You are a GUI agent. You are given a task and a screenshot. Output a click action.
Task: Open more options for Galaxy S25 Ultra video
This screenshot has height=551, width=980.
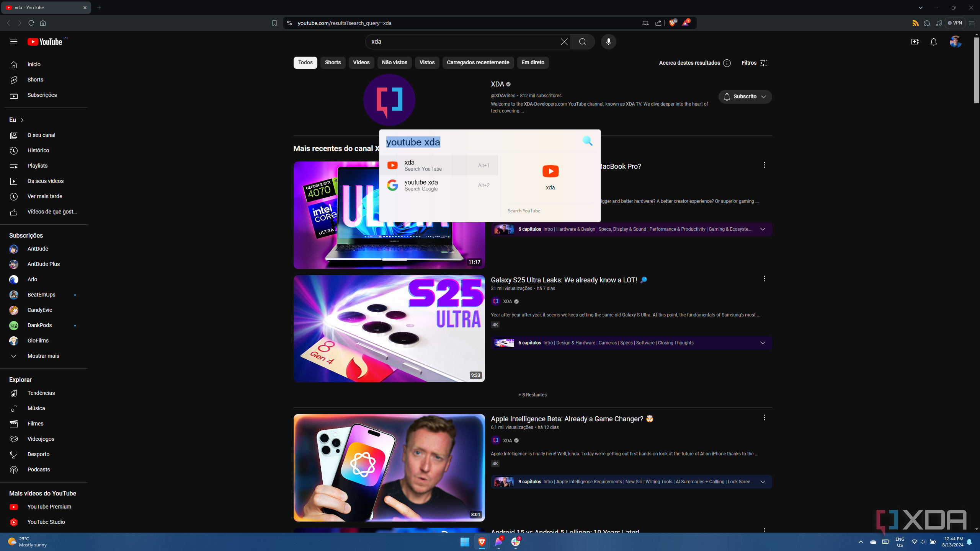pos(764,279)
